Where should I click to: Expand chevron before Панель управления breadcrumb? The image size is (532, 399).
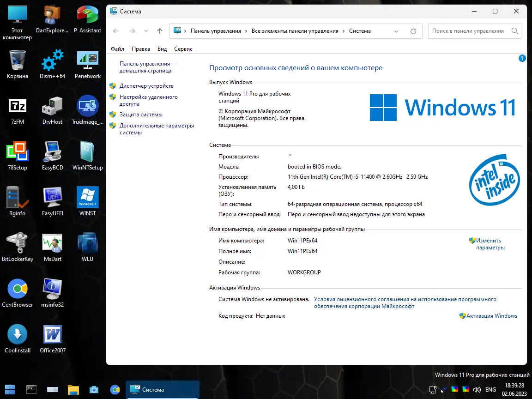(x=185, y=31)
